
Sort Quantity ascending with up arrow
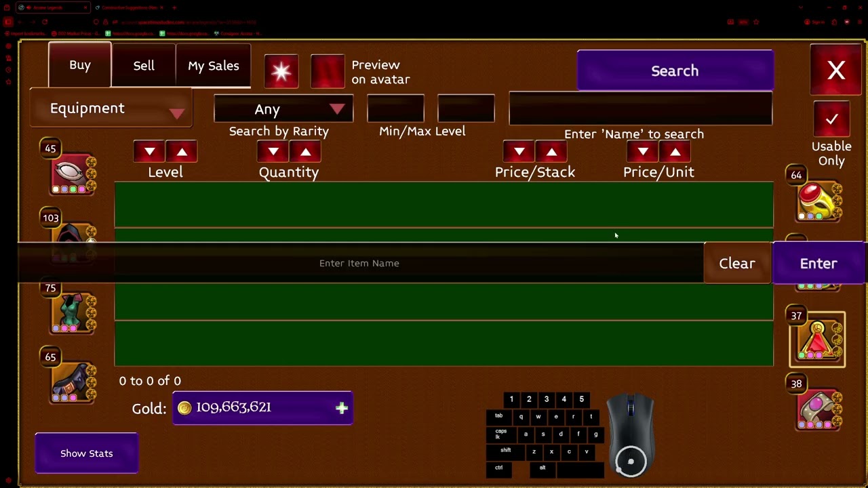305,152
